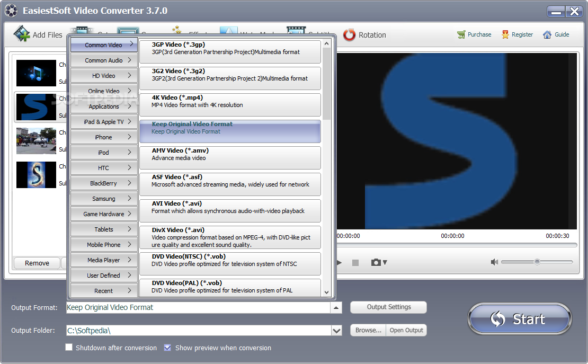This screenshot has width=588, height=364.
Task: Click the format list scroll up arrow
Action: (327, 43)
